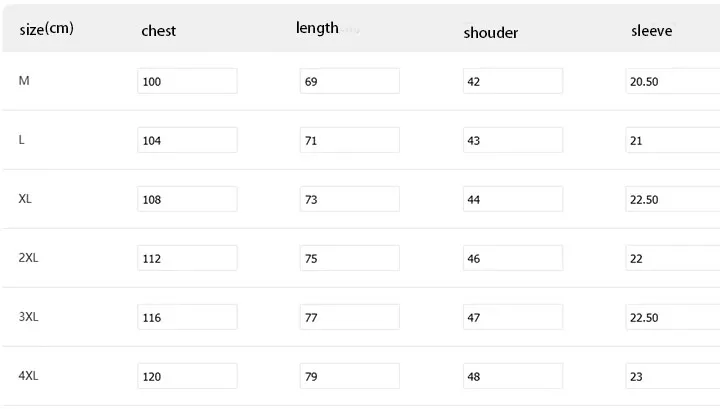The image size is (720, 409).
Task: Click the shouder column header
Action: pos(490,32)
